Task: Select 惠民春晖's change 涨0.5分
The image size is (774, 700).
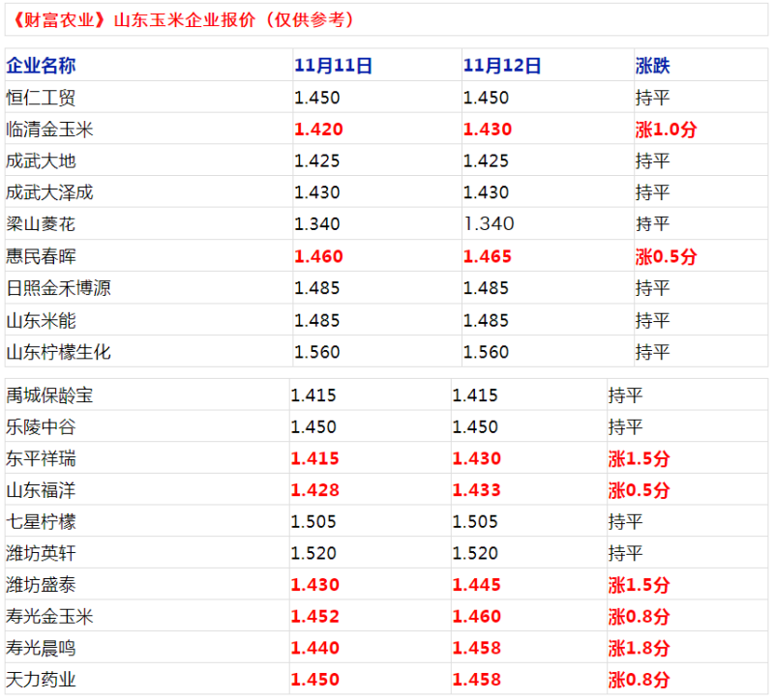Action: point(666,256)
